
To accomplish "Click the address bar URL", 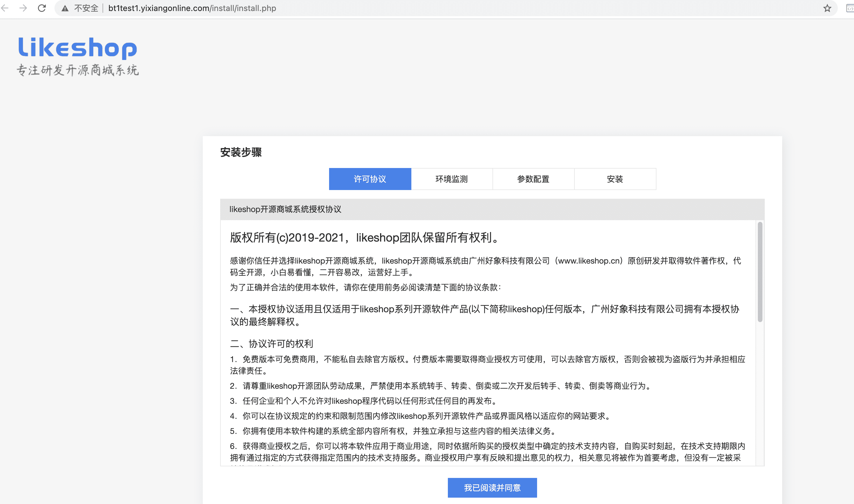I will tap(192, 8).
